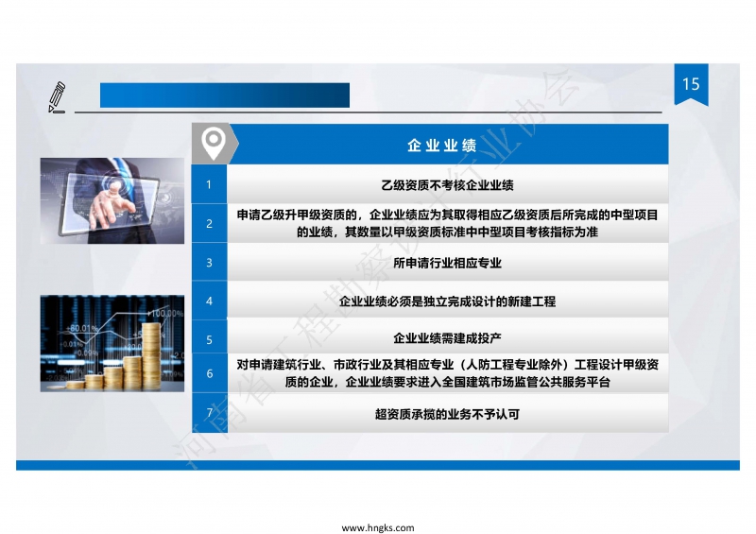Select the row 企业业绩需建成投产
Viewport: 756px width, 534px height.
pyautogui.click(x=447, y=338)
